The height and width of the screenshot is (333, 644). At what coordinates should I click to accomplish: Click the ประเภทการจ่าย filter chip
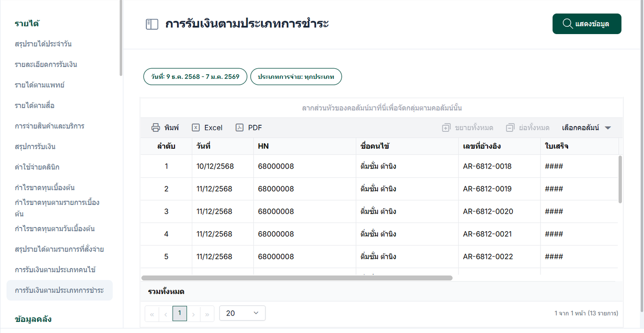(x=296, y=76)
